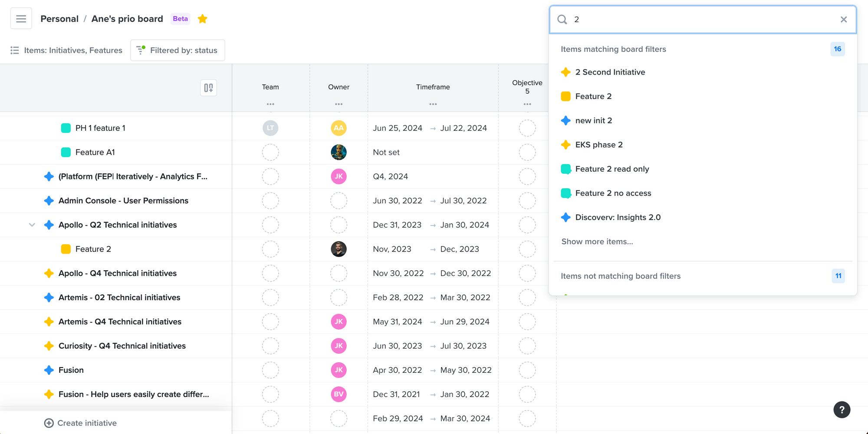Open the Team column options menu
Screen dimensions: 868x434
tap(270, 104)
